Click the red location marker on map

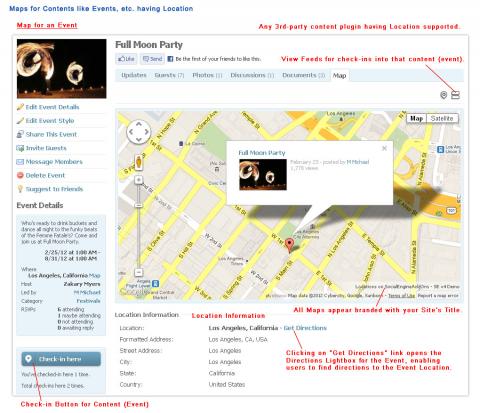tap(290, 245)
